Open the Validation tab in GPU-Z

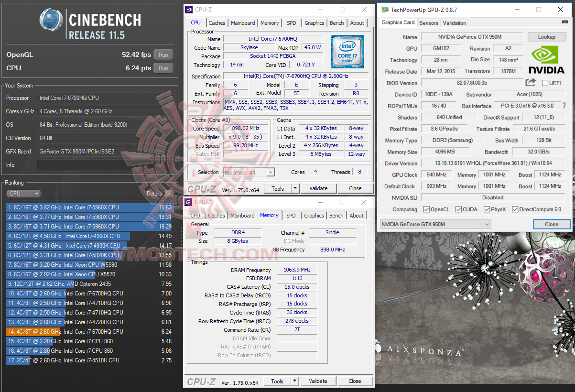pos(454,23)
